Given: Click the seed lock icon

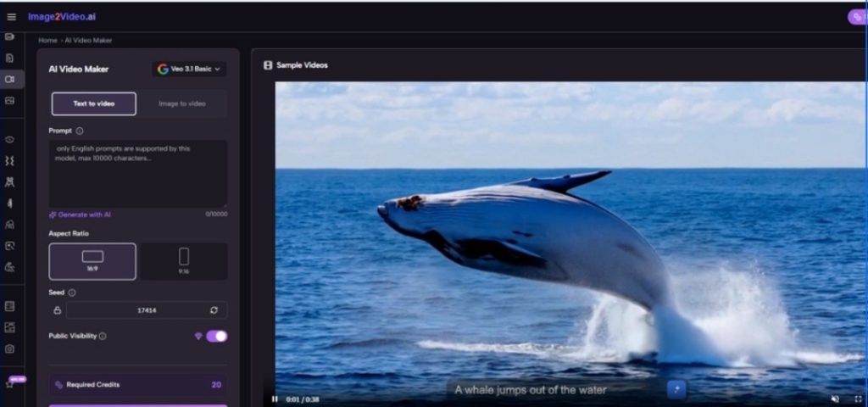Looking at the screenshot, I should point(57,310).
